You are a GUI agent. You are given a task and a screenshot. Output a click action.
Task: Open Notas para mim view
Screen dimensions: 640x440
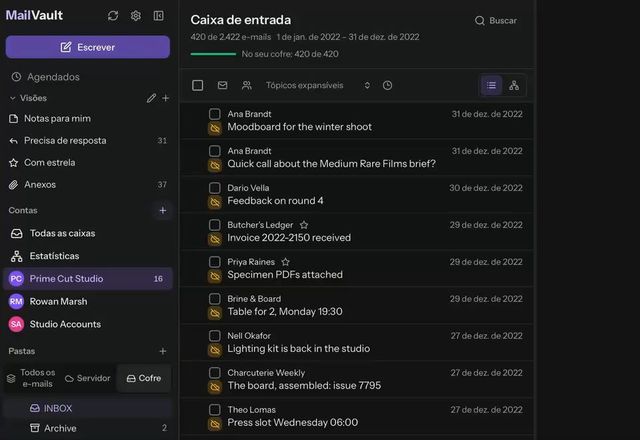tap(88, 118)
